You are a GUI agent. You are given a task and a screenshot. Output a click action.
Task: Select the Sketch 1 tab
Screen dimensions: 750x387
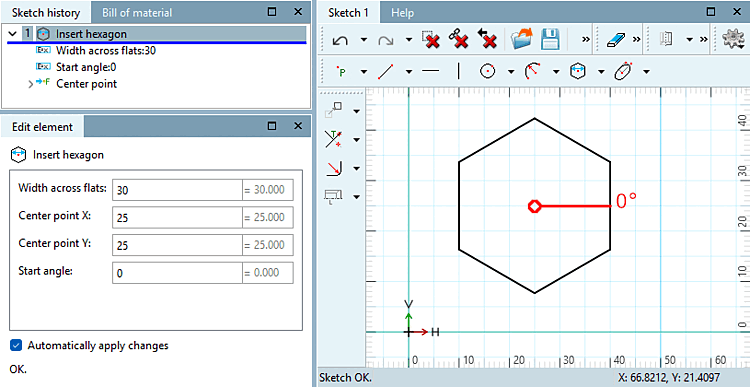coord(348,13)
